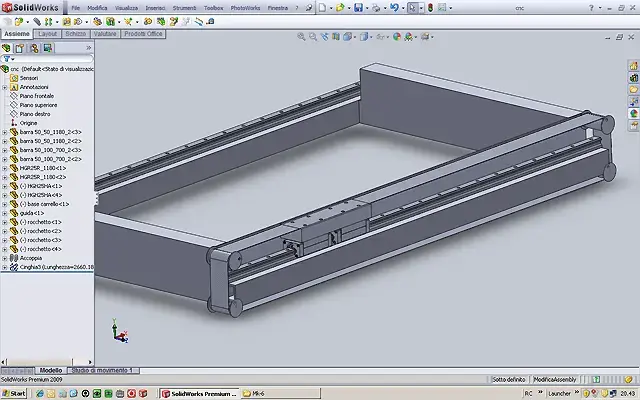Viewport: 640px width, 400px height.
Task: Switch to the Valutare tab
Action: tap(105, 34)
